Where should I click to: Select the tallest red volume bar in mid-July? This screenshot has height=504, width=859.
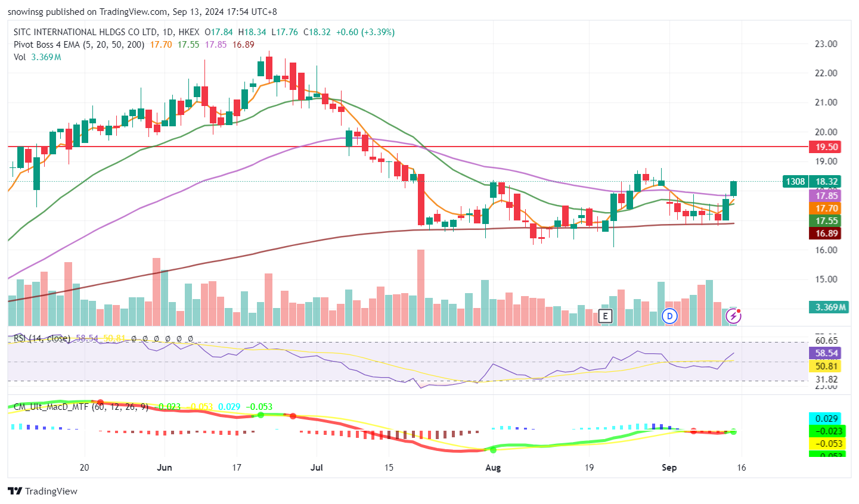(x=421, y=287)
